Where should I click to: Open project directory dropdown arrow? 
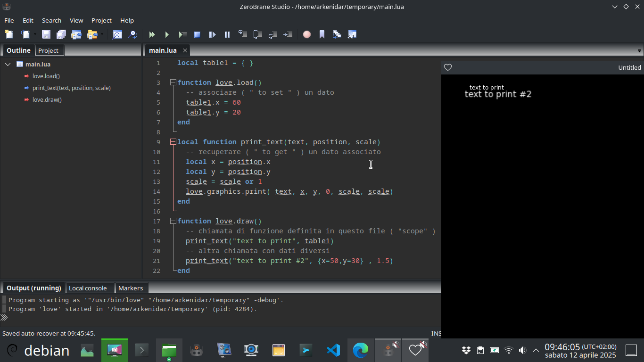click(x=102, y=34)
